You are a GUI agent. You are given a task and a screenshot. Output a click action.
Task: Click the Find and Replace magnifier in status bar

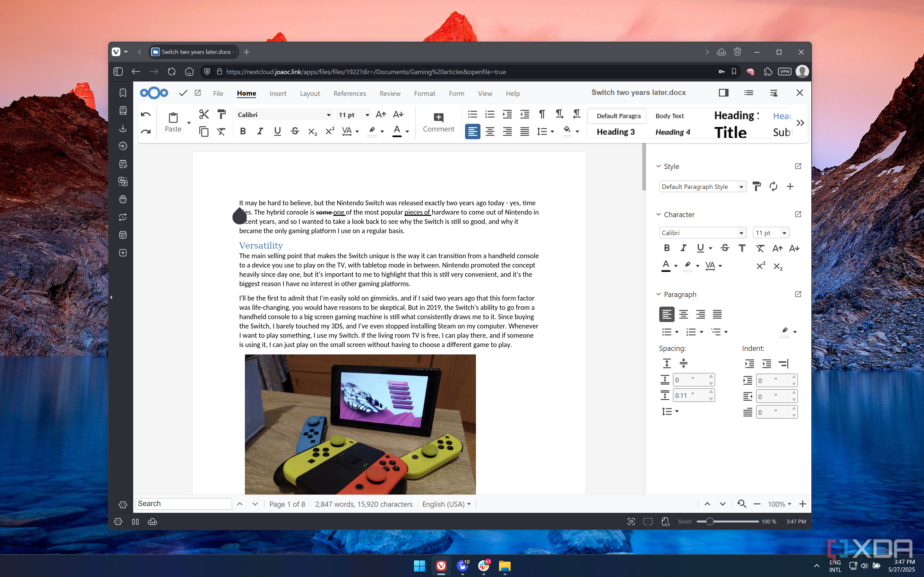pos(741,504)
